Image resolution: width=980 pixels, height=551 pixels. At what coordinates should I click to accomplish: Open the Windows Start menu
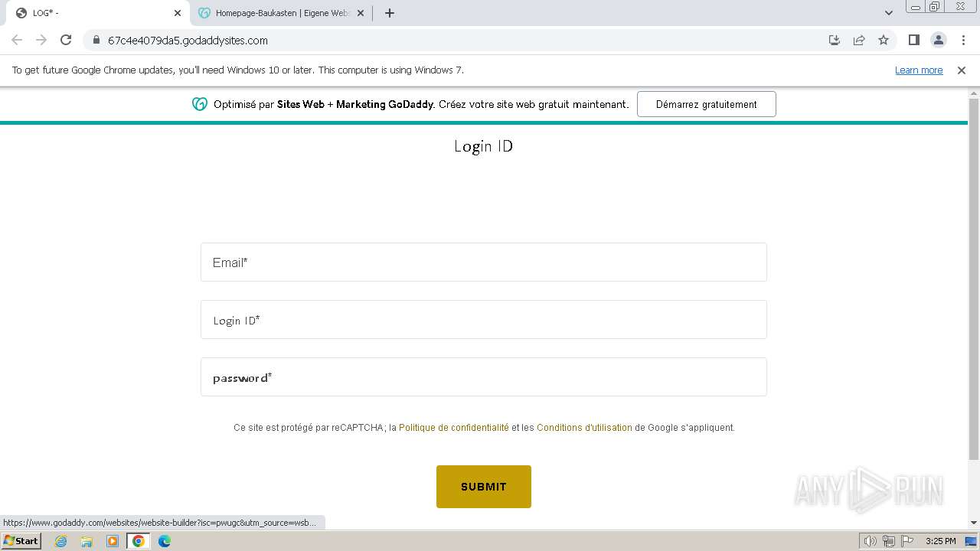[21, 541]
